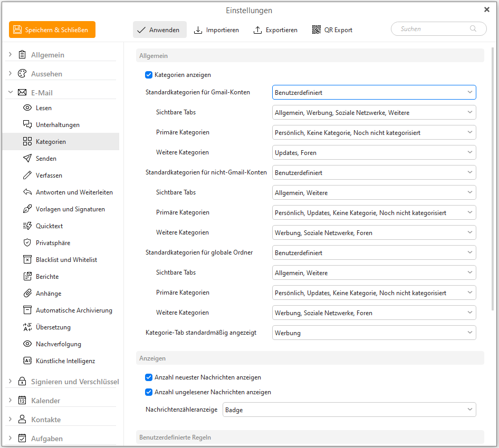Viewport: 499px width, 448px height.
Task: Focus the Suchen search field
Action: tap(438, 28)
